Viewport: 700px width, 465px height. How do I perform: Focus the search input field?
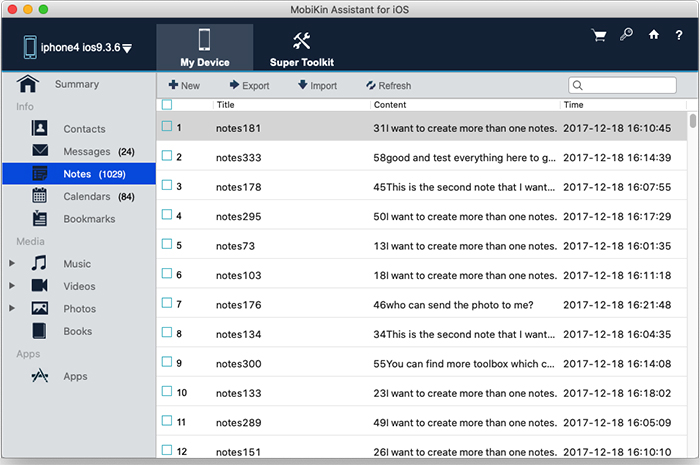point(622,85)
